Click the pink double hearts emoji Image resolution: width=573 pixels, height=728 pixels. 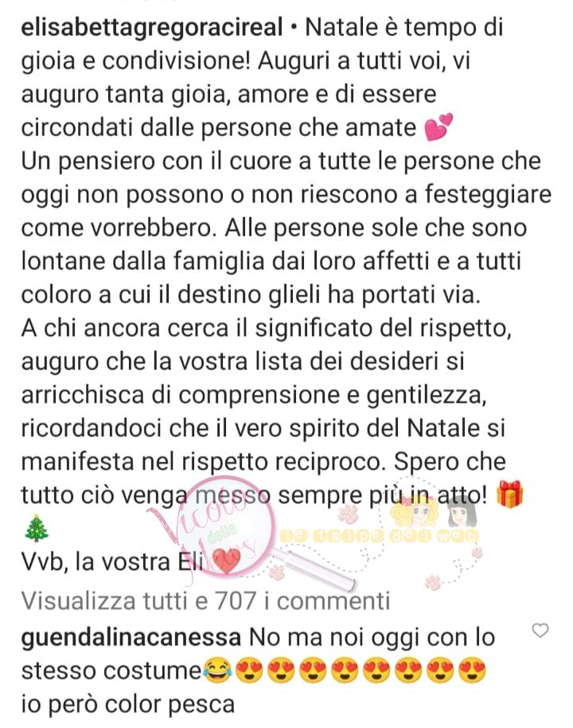pos(439,127)
